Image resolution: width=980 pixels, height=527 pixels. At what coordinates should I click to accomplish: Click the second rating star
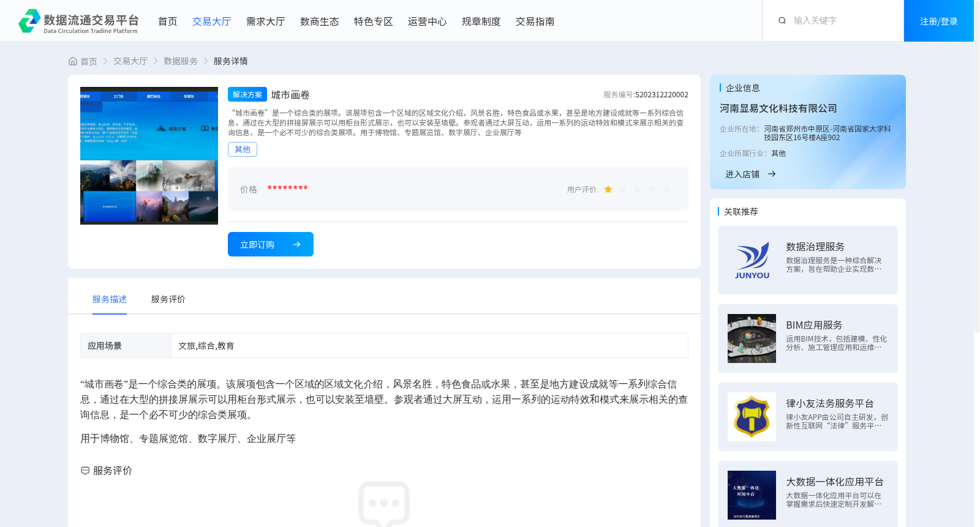coord(623,190)
